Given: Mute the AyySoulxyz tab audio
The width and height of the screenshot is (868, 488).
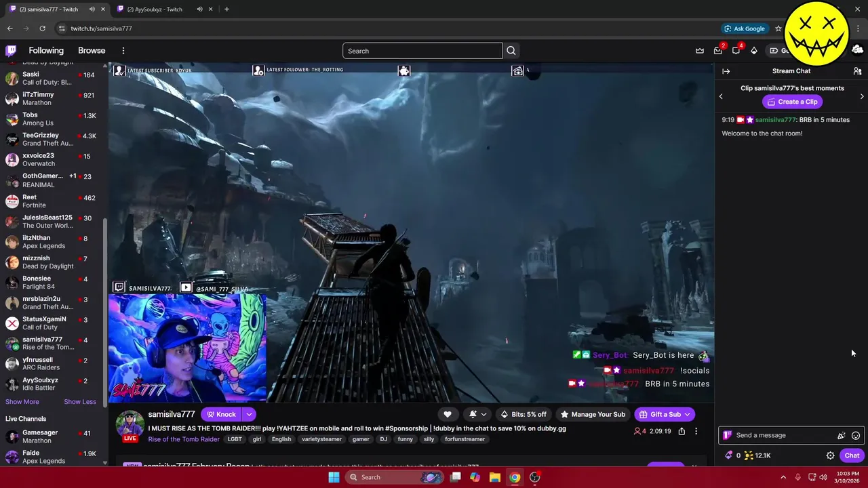Looking at the screenshot, I should 199,9.
